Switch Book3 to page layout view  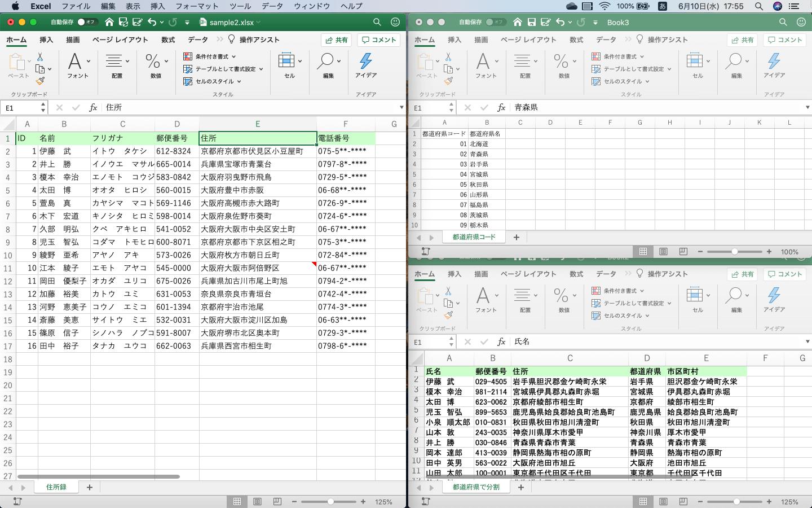(663, 252)
